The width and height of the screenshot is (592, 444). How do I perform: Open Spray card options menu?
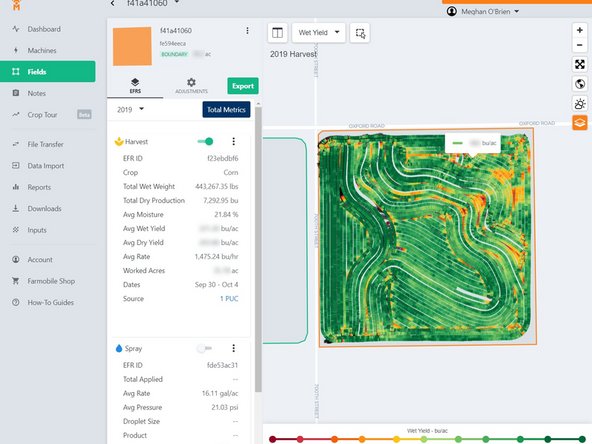click(234, 348)
